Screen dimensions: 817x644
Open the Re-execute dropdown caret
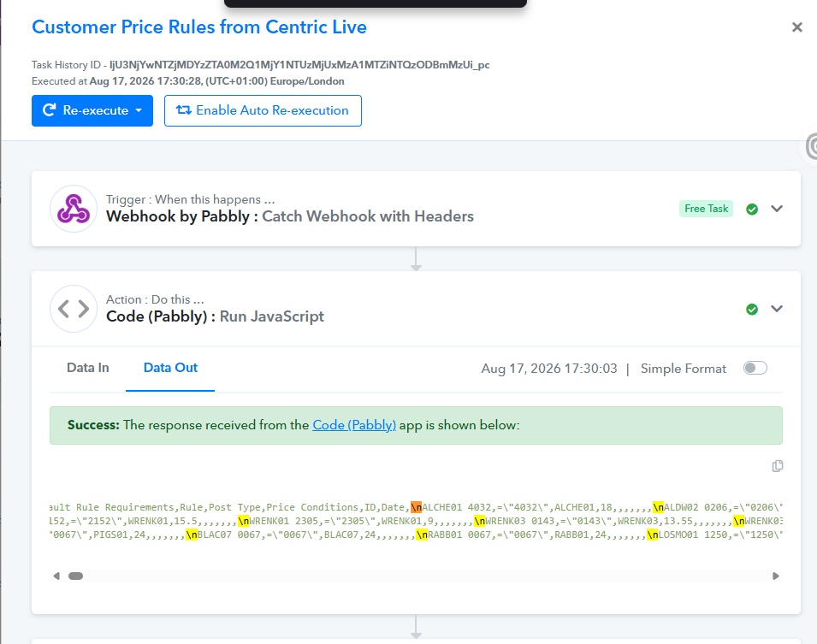(139, 110)
